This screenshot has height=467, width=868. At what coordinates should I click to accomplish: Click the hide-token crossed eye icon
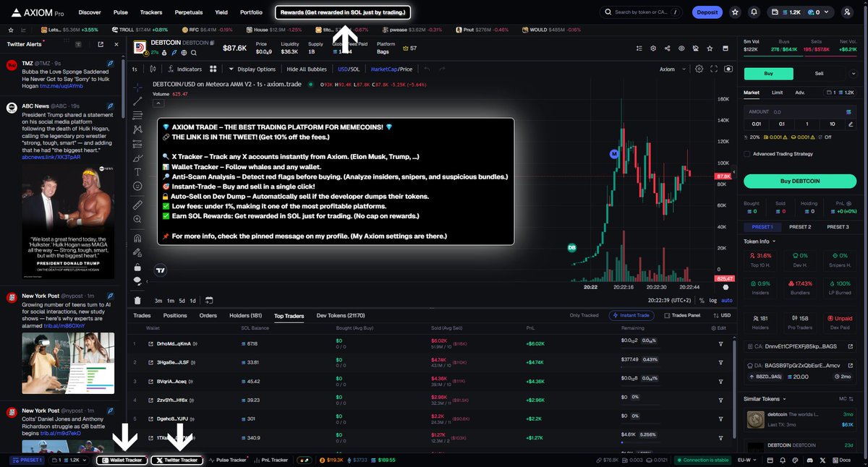694,48
